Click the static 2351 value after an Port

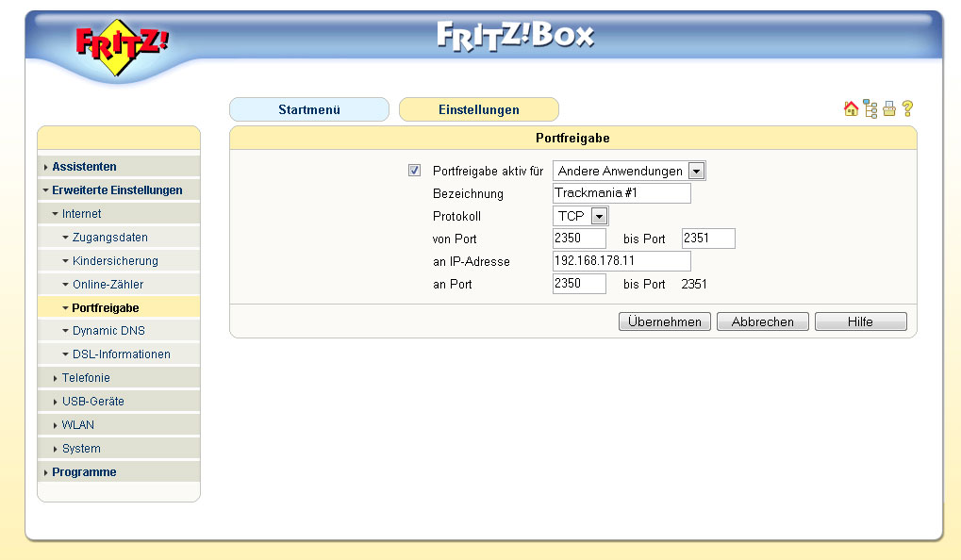pyautogui.click(x=694, y=285)
